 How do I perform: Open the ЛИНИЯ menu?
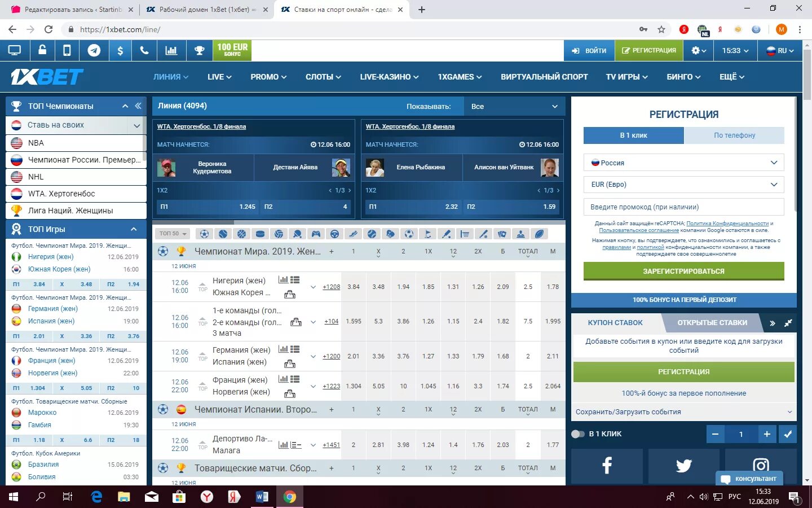170,77
